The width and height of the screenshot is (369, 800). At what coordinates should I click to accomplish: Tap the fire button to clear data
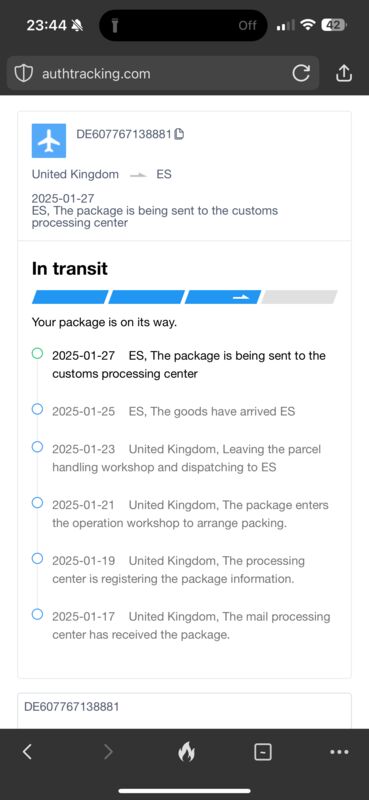point(186,752)
